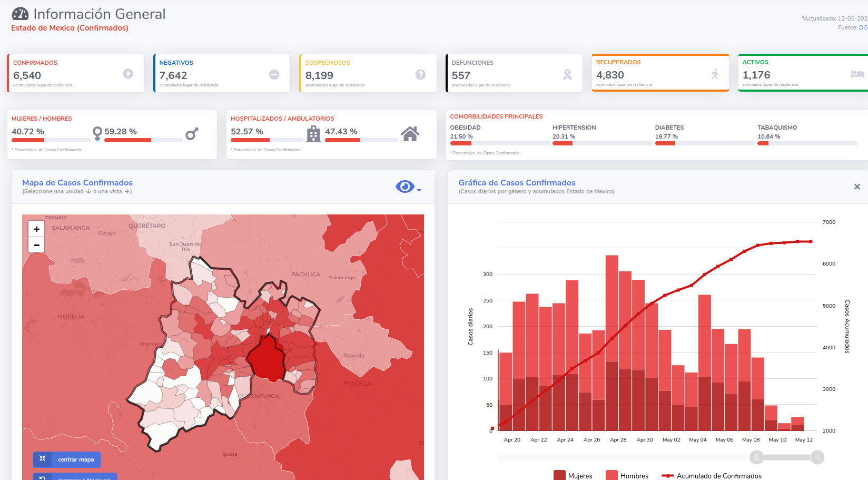Click the Fuente: DG link
This screenshot has width=868, height=480.
863,27
